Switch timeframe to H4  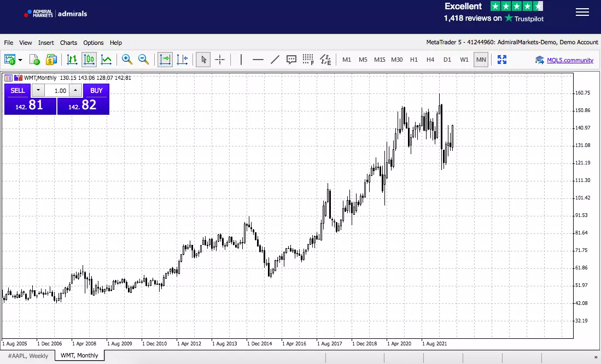point(430,60)
